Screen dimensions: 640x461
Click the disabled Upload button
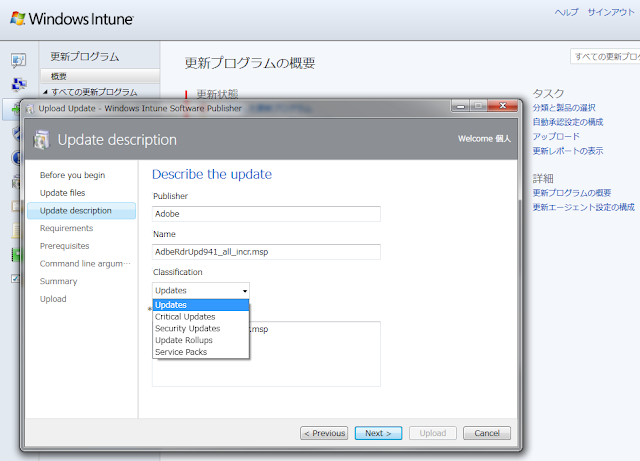click(x=433, y=433)
